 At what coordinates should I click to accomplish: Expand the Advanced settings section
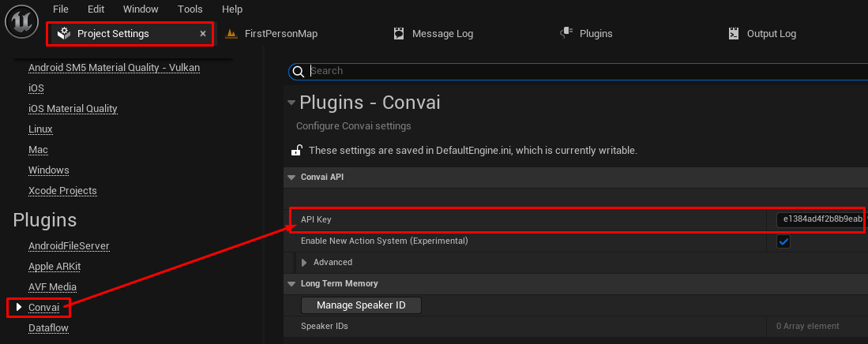pyautogui.click(x=304, y=262)
